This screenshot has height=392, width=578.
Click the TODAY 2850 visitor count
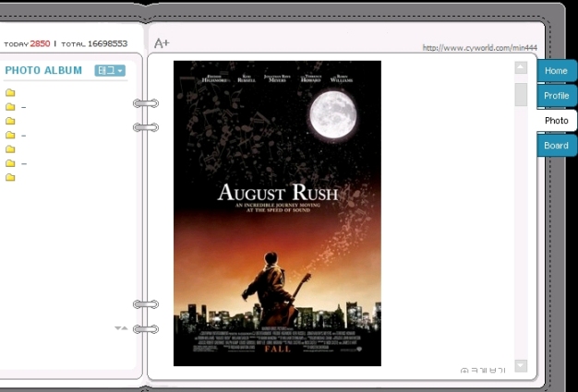[x=27, y=43]
